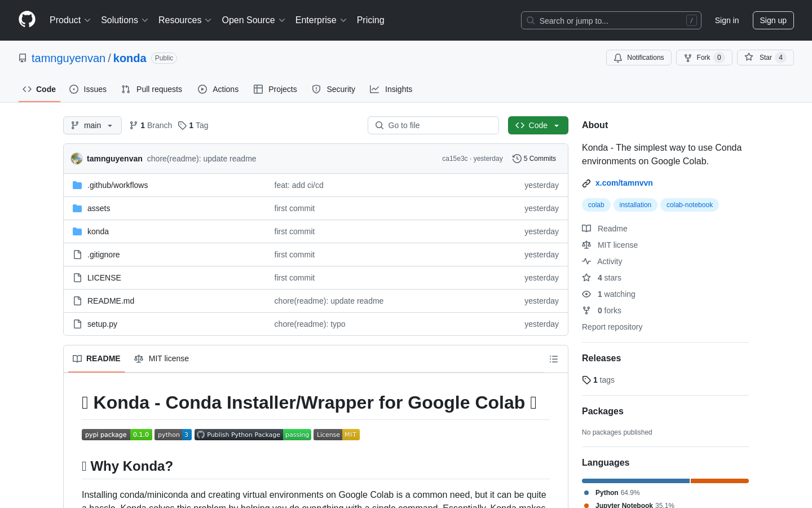
Task: Click tamnguyenvan's avatar in commit row
Action: coord(77,159)
